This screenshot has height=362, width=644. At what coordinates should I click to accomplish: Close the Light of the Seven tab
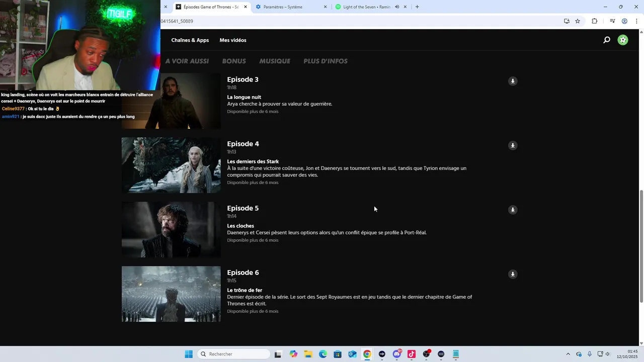(x=405, y=7)
